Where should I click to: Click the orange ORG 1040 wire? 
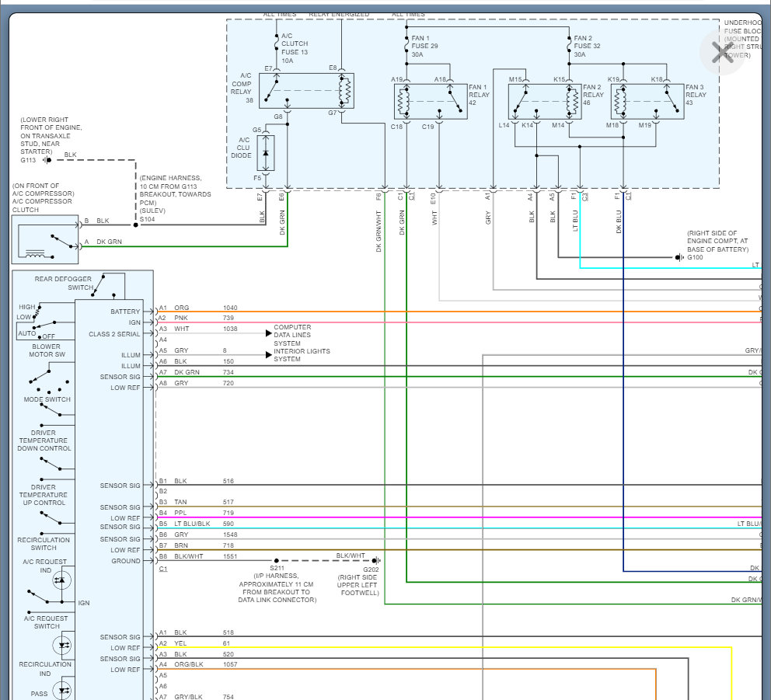(x=459, y=312)
